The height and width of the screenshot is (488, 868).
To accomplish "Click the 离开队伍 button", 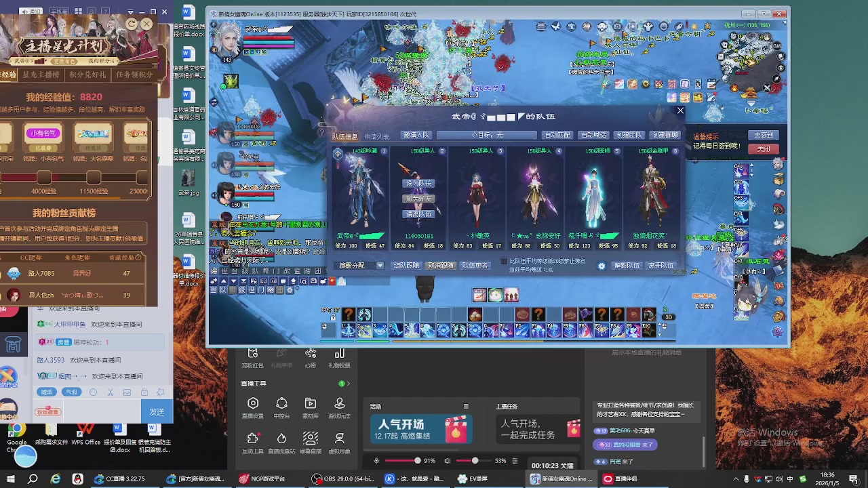I will coord(662,266).
